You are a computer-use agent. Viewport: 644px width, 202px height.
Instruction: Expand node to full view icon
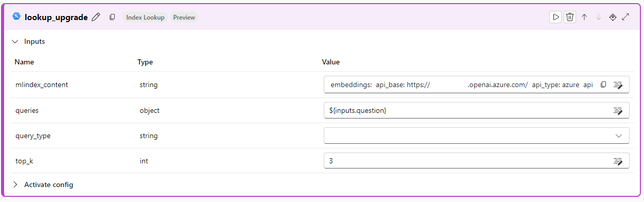[625, 17]
